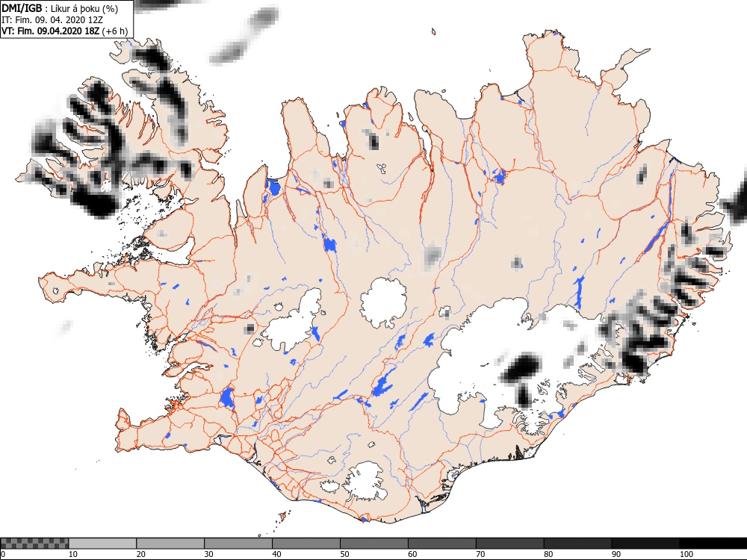Click the small island north of the mainland
This screenshot has width=747, height=560.
pos(433,32)
